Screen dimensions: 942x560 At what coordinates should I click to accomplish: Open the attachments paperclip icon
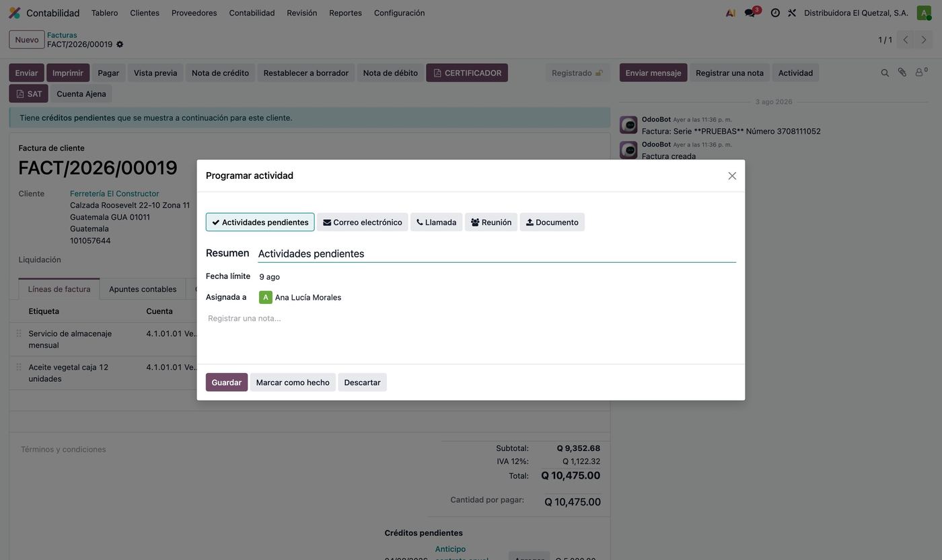point(902,73)
